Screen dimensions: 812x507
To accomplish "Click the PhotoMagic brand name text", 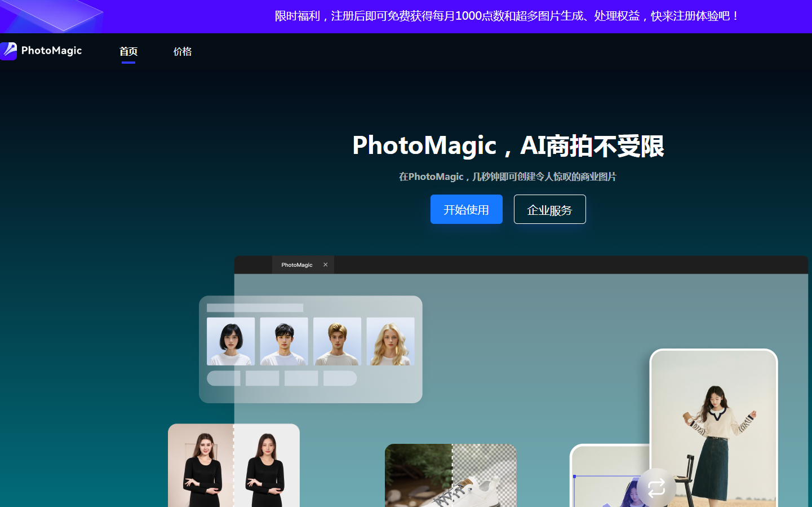I will point(51,51).
